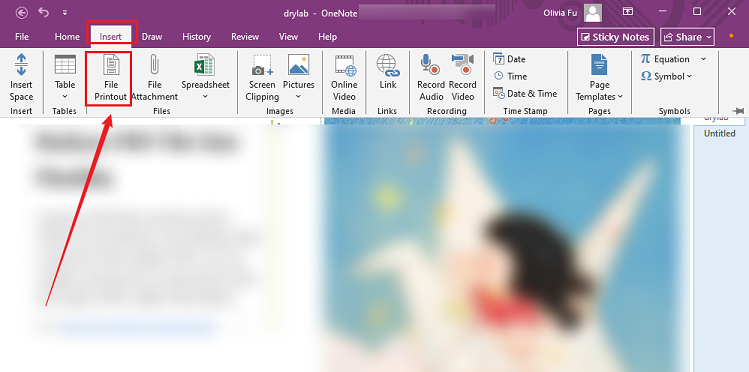Open Sticky Notes
Viewport: 749px width, 372px height.
(x=615, y=37)
